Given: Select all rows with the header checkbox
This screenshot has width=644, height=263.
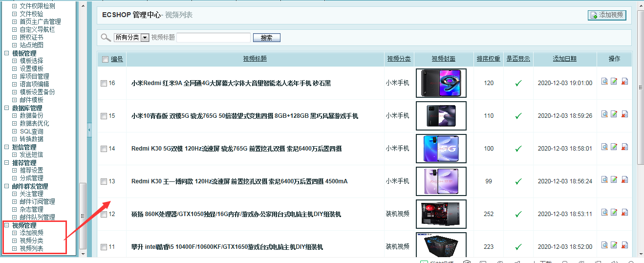Looking at the screenshot, I should (105, 59).
